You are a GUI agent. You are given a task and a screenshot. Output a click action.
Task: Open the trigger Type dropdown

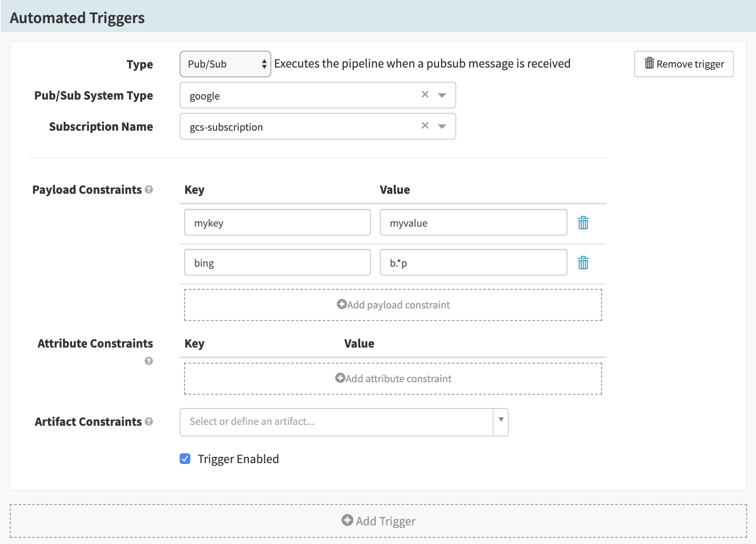[x=225, y=64]
